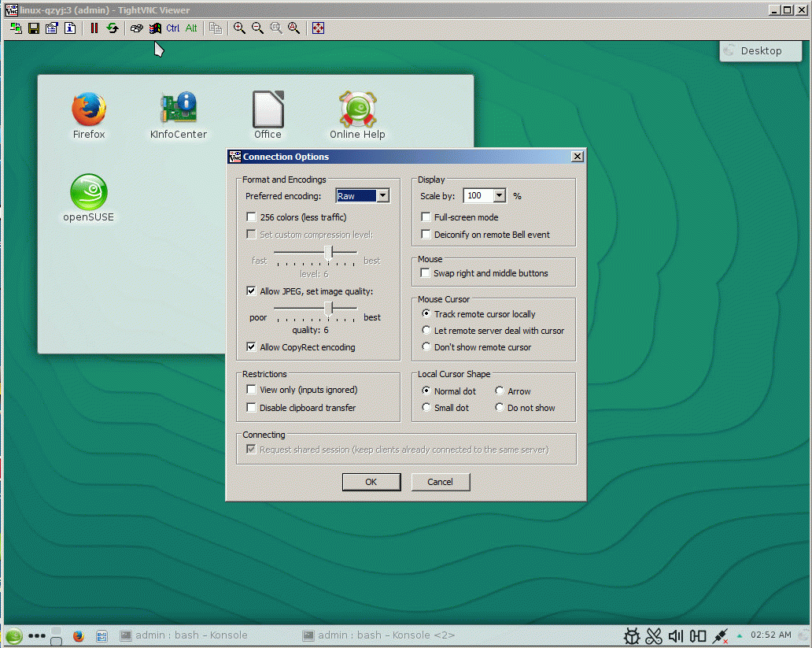This screenshot has height=648, width=812.
Task: Show Connection info toolbar icon
Action: pyautogui.click(x=70, y=28)
